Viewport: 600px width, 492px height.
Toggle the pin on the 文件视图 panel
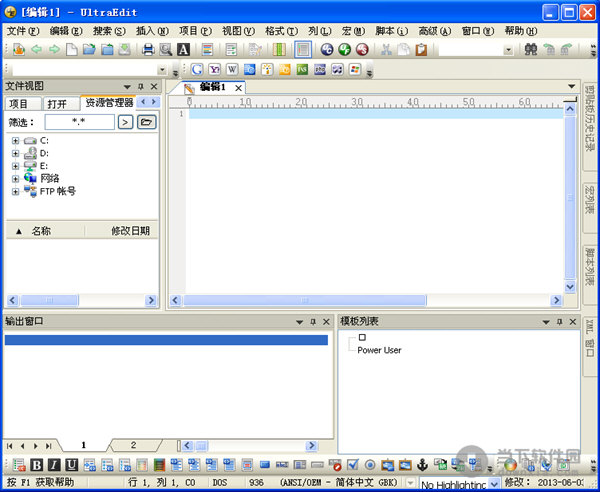coord(140,87)
